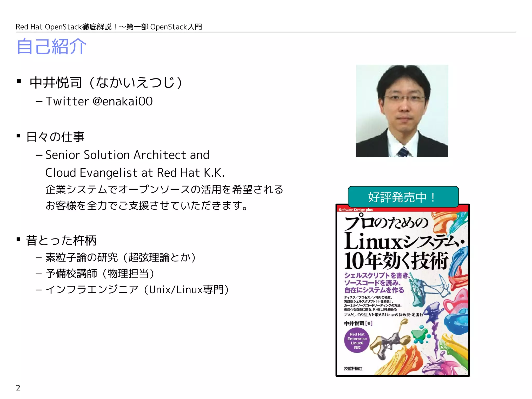This screenshot has width=532, height=399.
Task: Click the Twitter @enakai00 handle text
Action: click(x=99, y=101)
